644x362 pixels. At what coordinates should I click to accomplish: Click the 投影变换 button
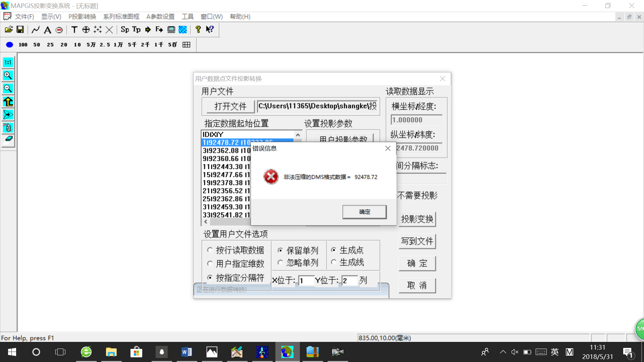pos(417,219)
